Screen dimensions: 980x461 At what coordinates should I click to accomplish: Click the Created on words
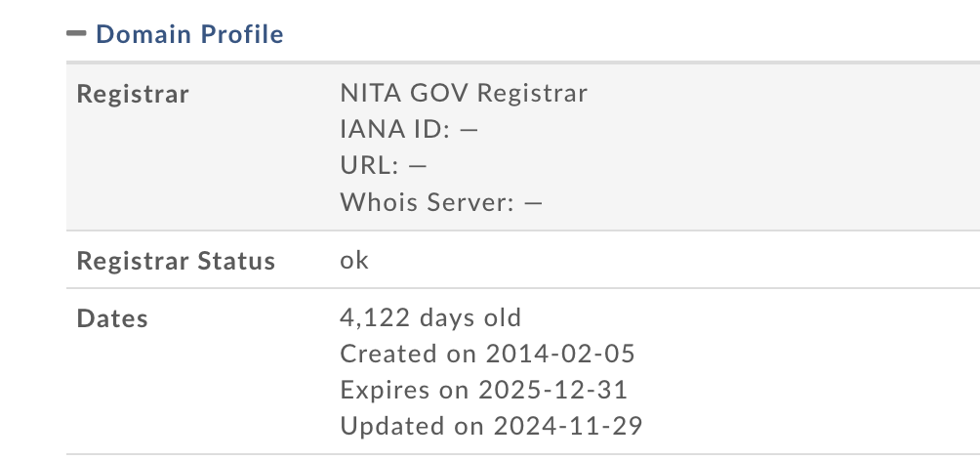click(409, 354)
